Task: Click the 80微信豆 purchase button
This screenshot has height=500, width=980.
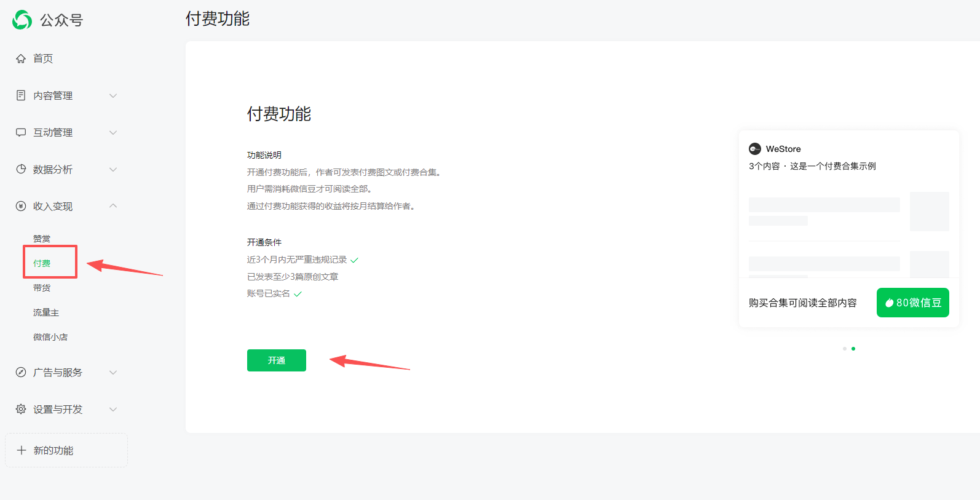Action: [912, 303]
